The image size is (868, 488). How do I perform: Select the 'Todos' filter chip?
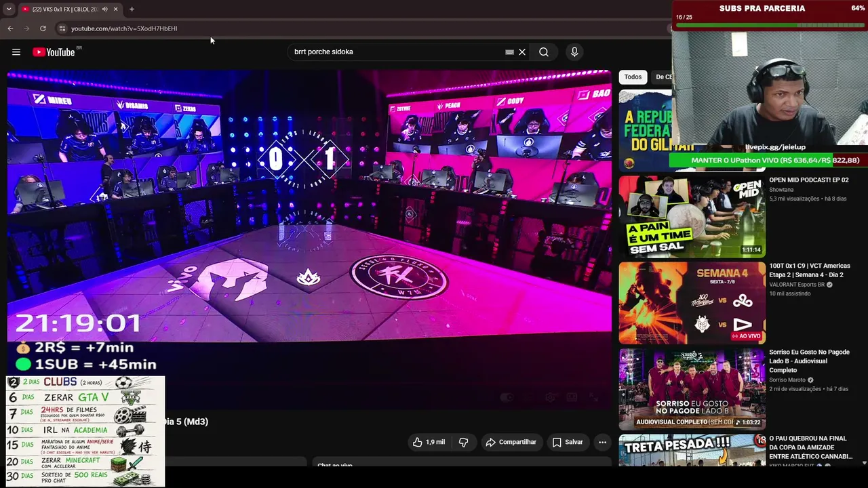coord(633,77)
